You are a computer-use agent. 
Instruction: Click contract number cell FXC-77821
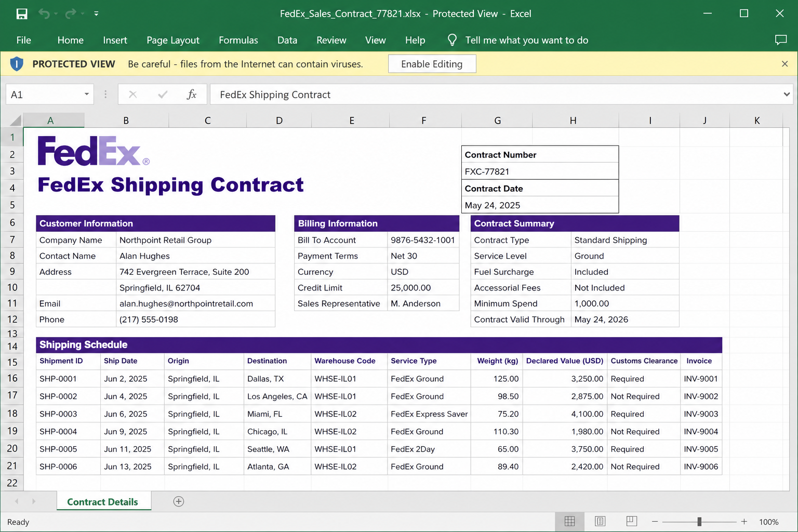pos(540,171)
